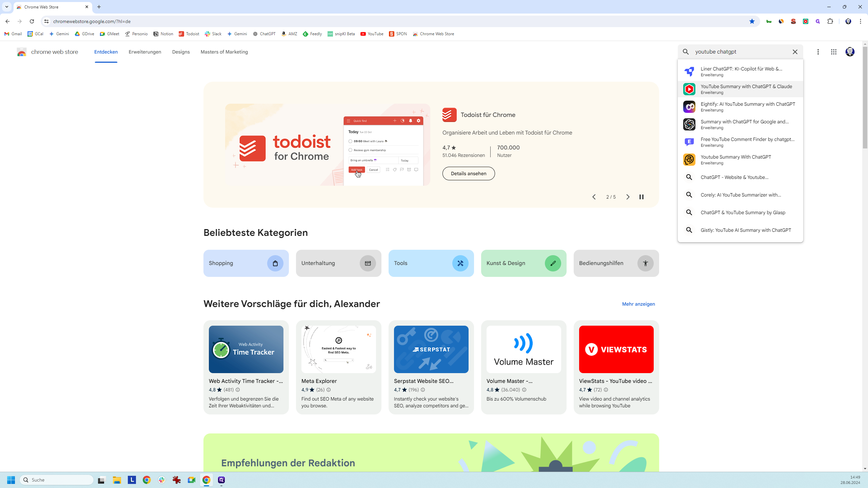Clear the search field with the X icon
Viewport: 868px width, 488px height.
(795, 52)
